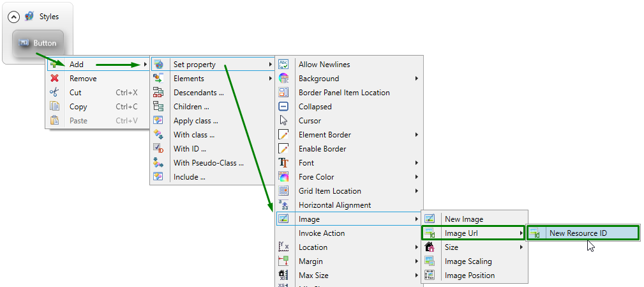
Task: Select Copy from the context menu
Action: [79, 107]
